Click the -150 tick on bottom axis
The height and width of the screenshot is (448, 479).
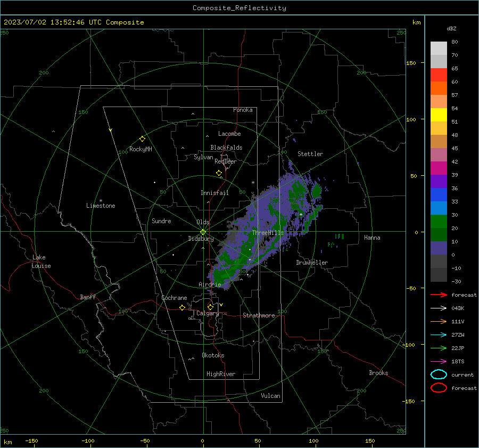pyautogui.click(x=31, y=441)
